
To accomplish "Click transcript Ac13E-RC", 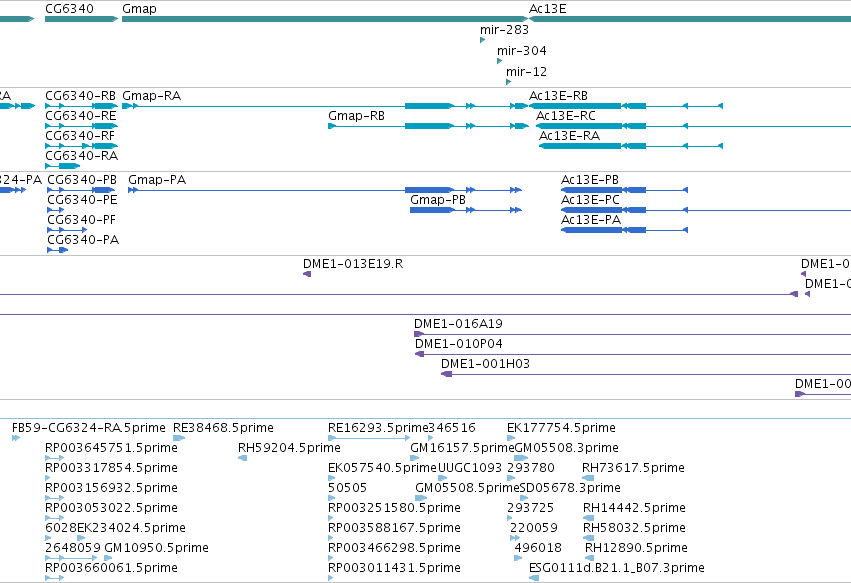I will (693, 126).
